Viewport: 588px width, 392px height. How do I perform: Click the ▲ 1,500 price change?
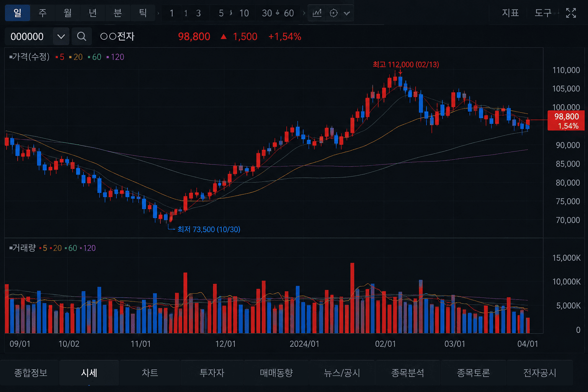tap(239, 37)
